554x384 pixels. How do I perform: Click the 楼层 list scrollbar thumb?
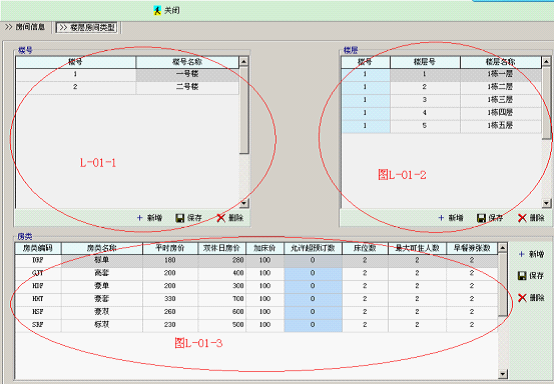(546, 102)
